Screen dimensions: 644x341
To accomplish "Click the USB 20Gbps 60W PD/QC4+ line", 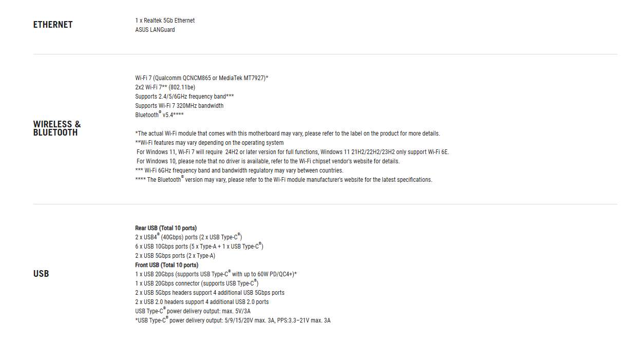I will (x=216, y=274).
